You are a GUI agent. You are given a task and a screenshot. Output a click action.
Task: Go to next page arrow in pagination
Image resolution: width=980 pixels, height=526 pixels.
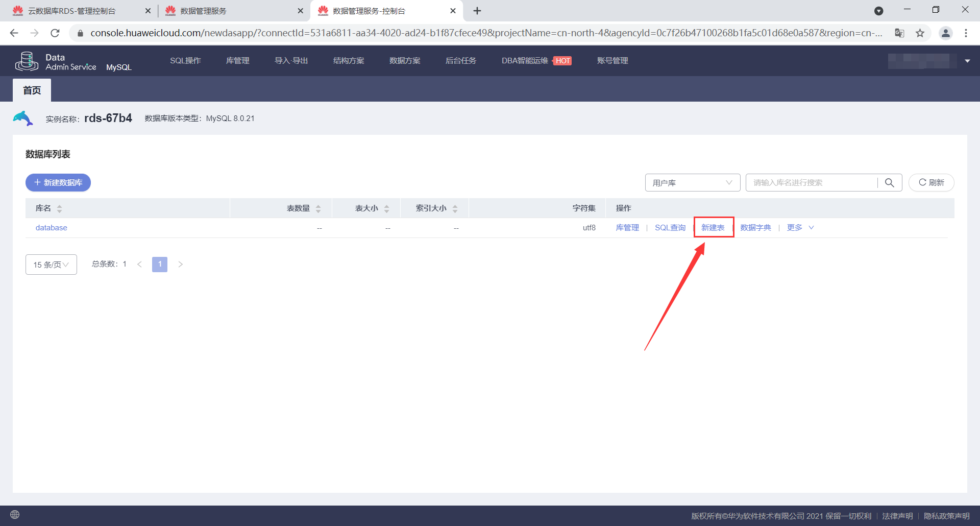(180, 265)
